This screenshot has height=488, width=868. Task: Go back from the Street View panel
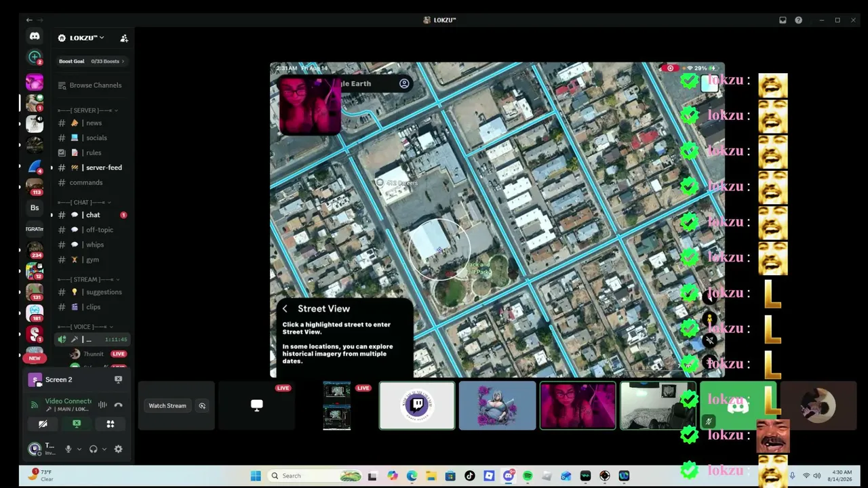coord(285,309)
